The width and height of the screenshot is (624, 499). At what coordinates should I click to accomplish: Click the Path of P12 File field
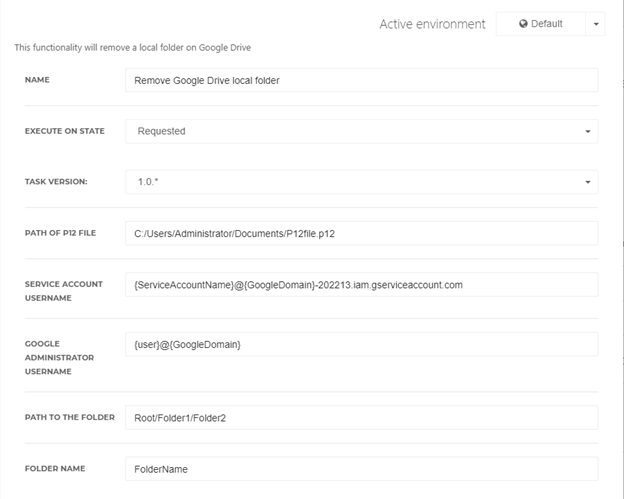pyautogui.click(x=361, y=233)
